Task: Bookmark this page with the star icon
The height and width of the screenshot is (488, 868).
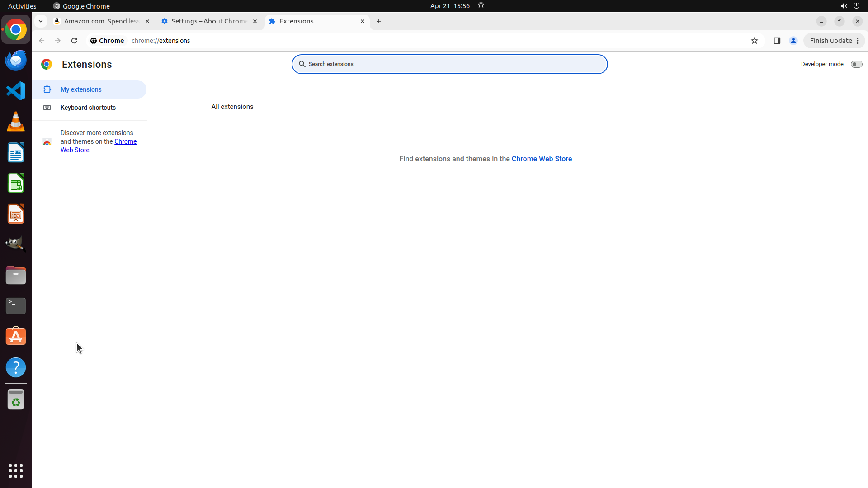Action: (x=754, y=41)
